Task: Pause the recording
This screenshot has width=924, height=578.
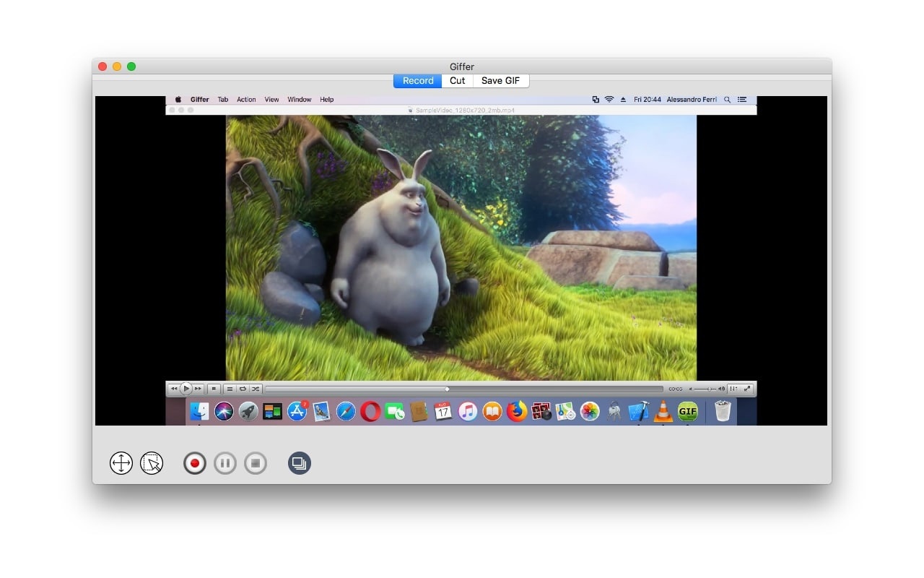Action: (225, 463)
